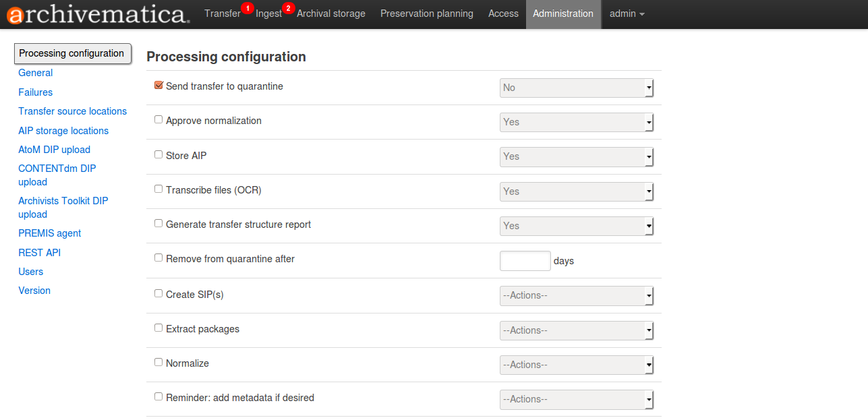Tick the Store AIP checkbox
This screenshot has height=420, width=868.
point(159,154)
